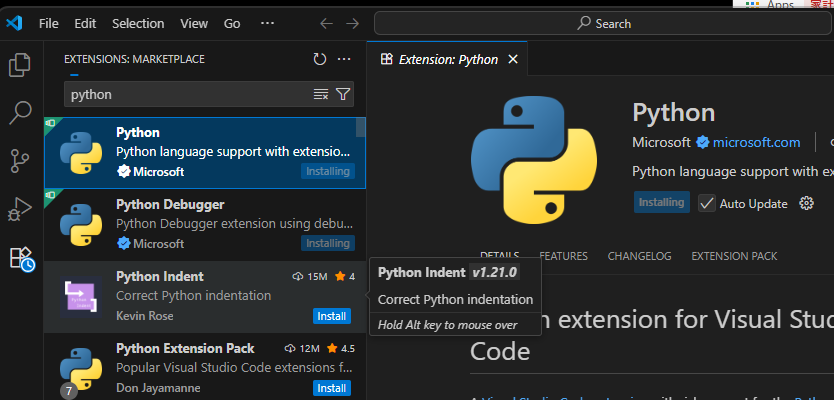Open the Selection menu
The height and width of the screenshot is (400, 834).
point(138,23)
